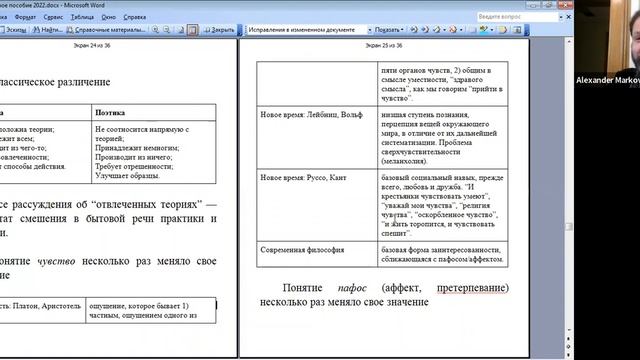Open the Формат menu
Viewport: 640px width, 360px height.
[25, 17]
